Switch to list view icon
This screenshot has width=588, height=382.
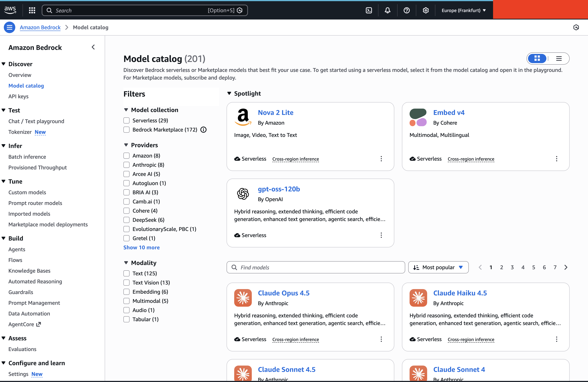pyautogui.click(x=559, y=59)
